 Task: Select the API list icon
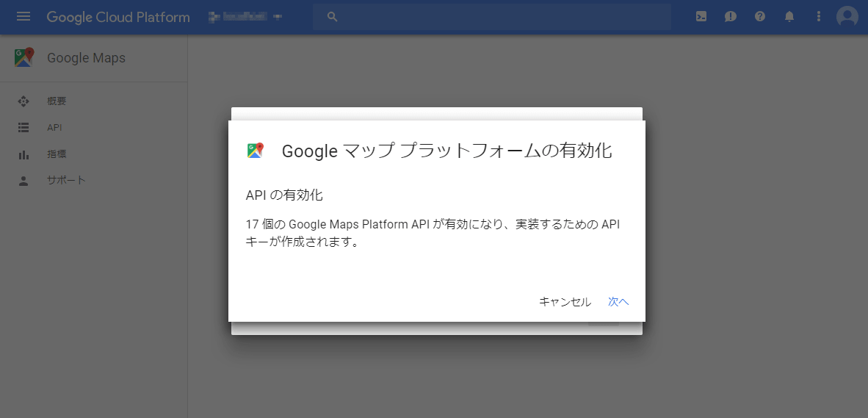pos(23,128)
